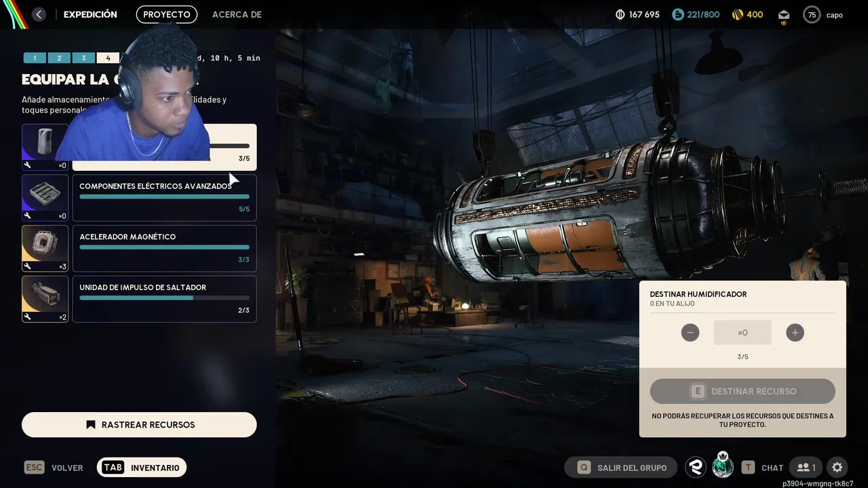The width and height of the screenshot is (868, 488).
Task: Click Componentes Eléctricos progress bar
Action: [x=164, y=197]
